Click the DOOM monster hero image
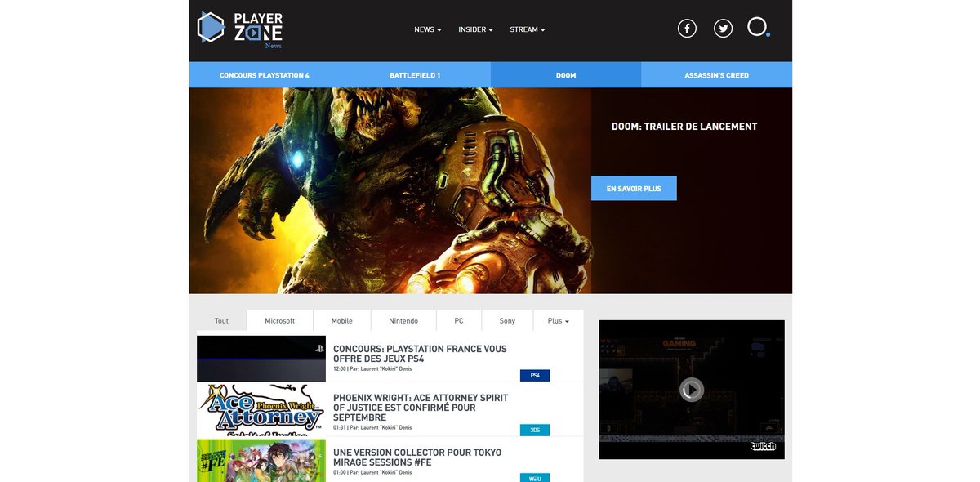 [x=390, y=190]
